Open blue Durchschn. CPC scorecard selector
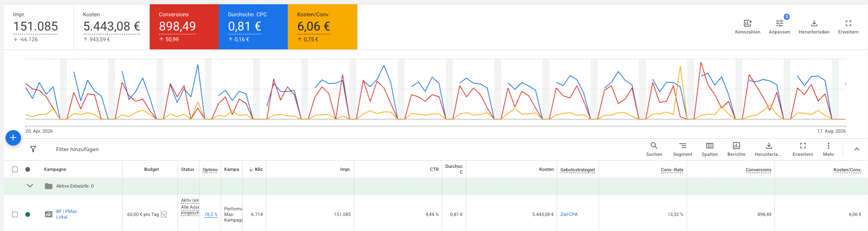Screen dimensions: 868x231 point(253,27)
